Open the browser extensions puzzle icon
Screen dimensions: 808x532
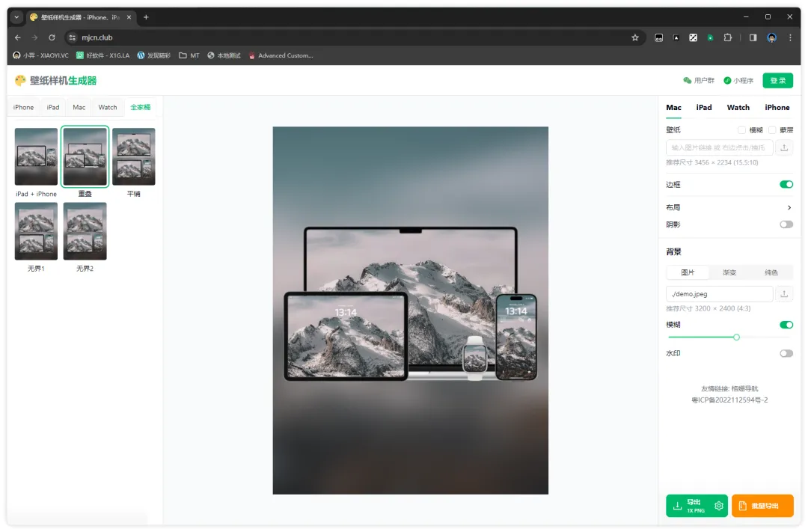click(x=728, y=37)
